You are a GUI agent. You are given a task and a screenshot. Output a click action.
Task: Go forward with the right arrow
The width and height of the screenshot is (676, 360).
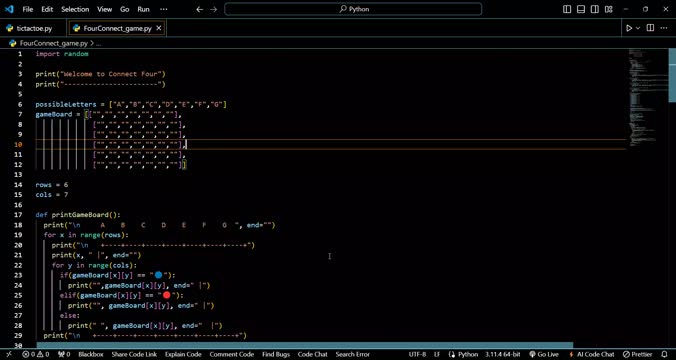213,9
